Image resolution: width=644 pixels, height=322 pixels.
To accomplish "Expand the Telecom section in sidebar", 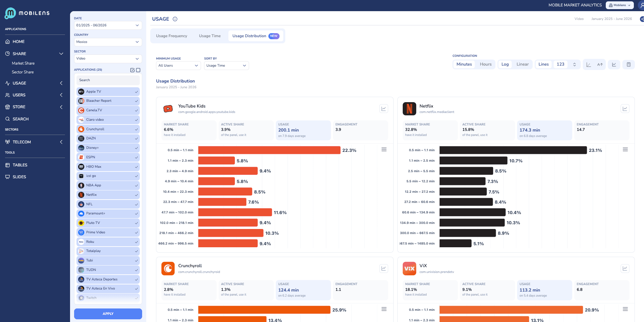I will (x=61, y=142).
